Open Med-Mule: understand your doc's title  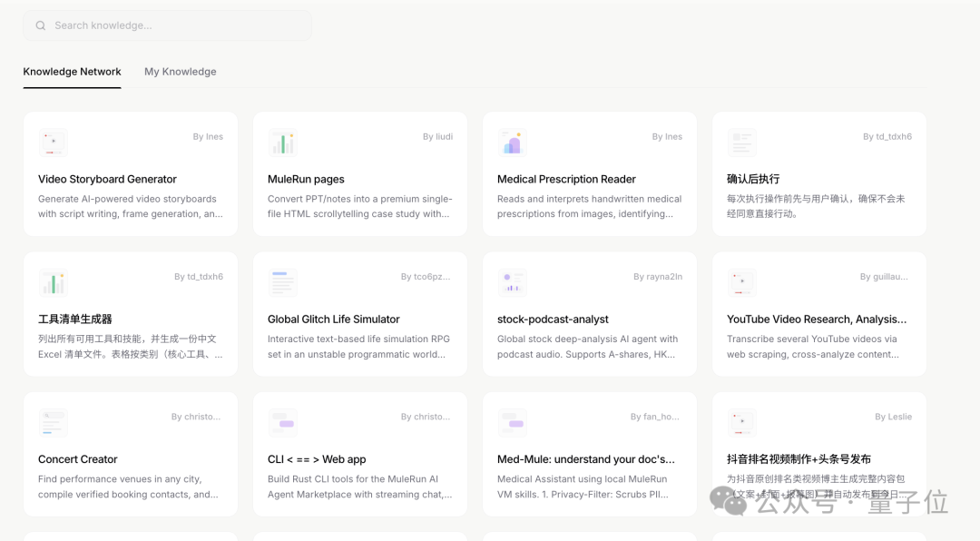pos(585,459)
